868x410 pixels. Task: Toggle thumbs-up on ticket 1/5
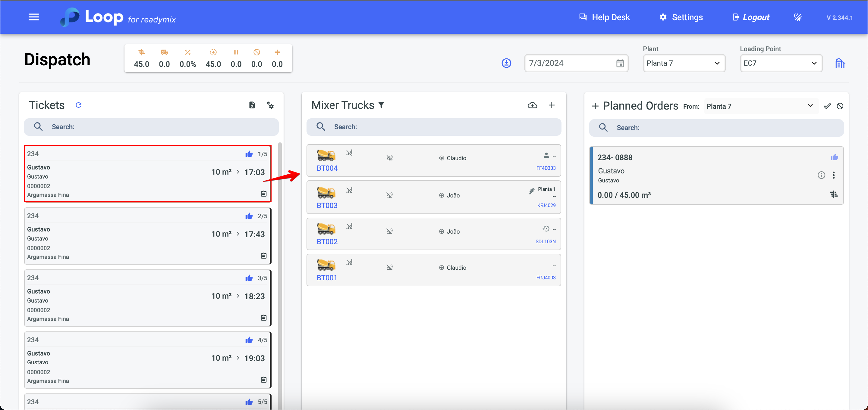click(249, 154)
